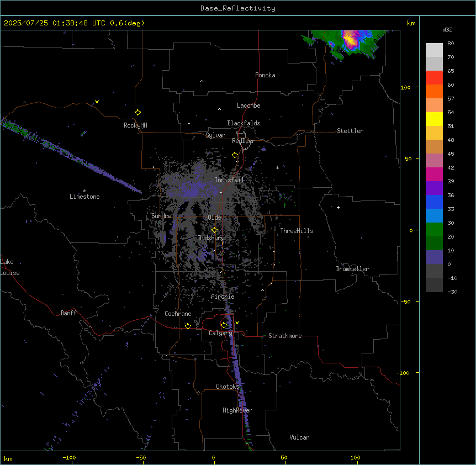Click the red swatch between 65 and 60 dBZ

point(434,78)
